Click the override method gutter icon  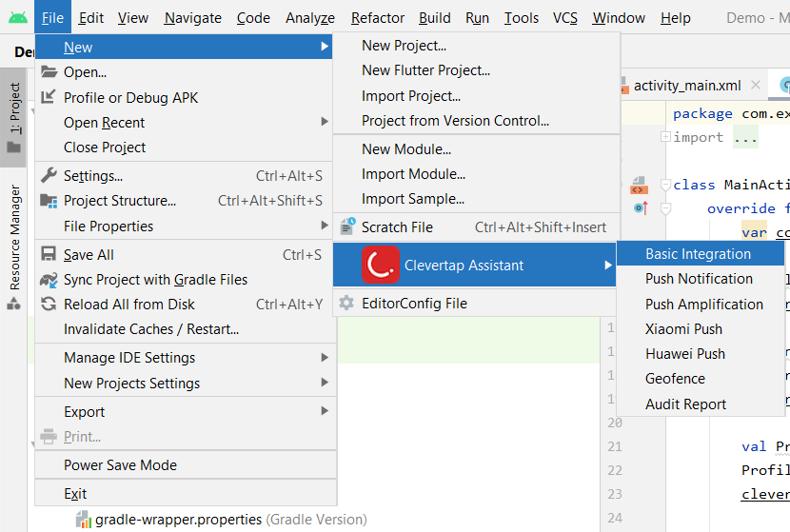(x=641, y=207)
